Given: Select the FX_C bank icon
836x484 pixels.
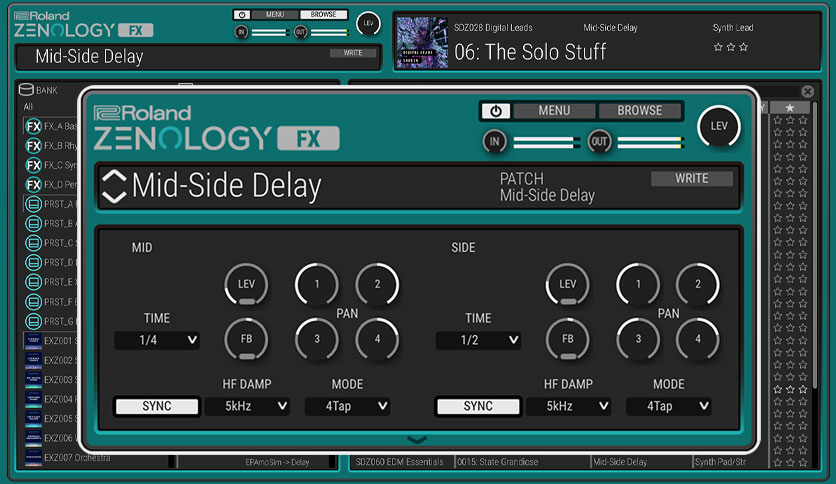Looking at the screenshot, I should point(34,165).
